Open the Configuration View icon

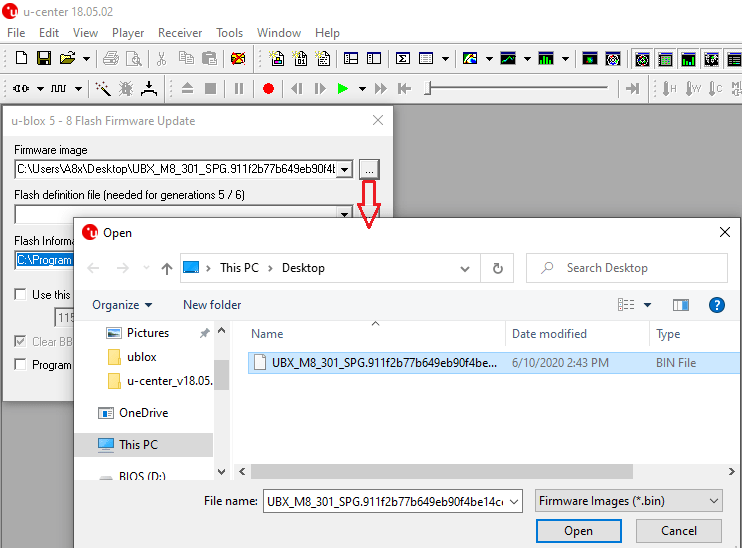374,59
